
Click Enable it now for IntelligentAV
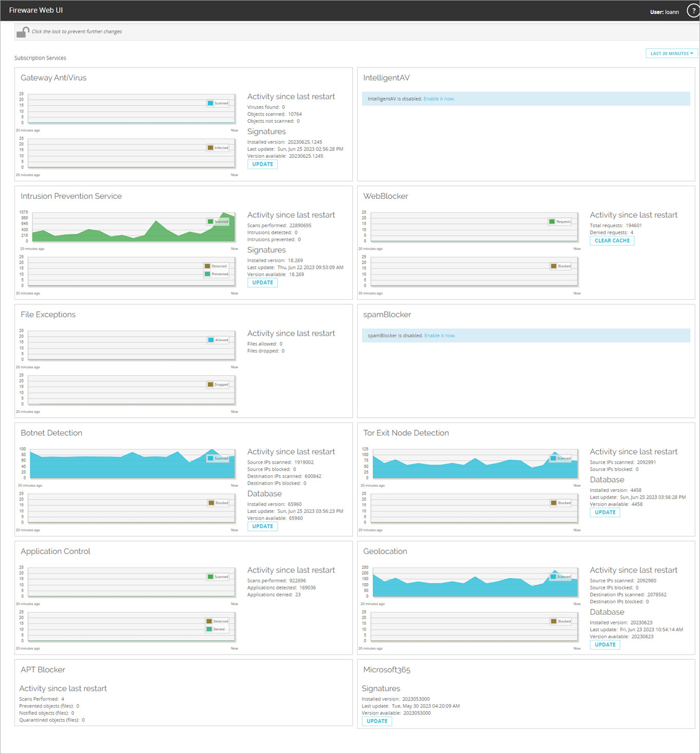tap(439, 99)
